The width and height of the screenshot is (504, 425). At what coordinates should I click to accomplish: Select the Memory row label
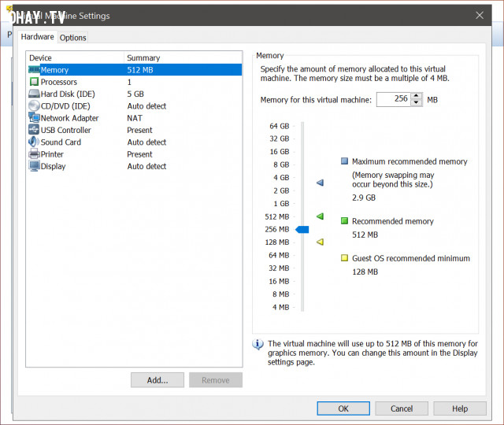54,70
